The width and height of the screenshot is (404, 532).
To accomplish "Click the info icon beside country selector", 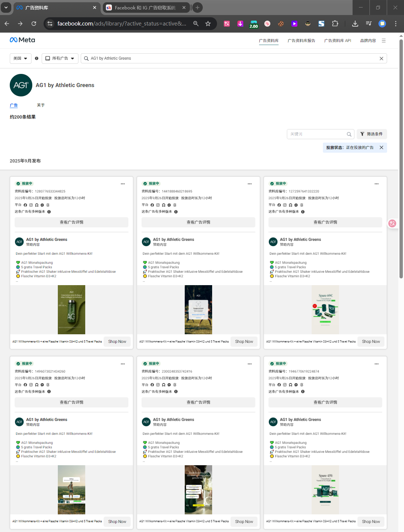I will coord(36,59).
